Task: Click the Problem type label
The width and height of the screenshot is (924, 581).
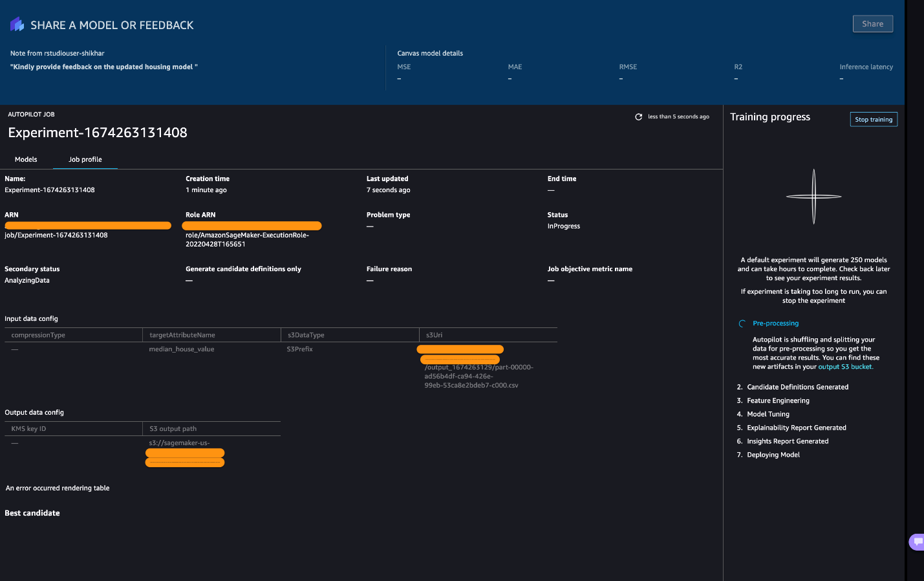Action: point(388,215)
